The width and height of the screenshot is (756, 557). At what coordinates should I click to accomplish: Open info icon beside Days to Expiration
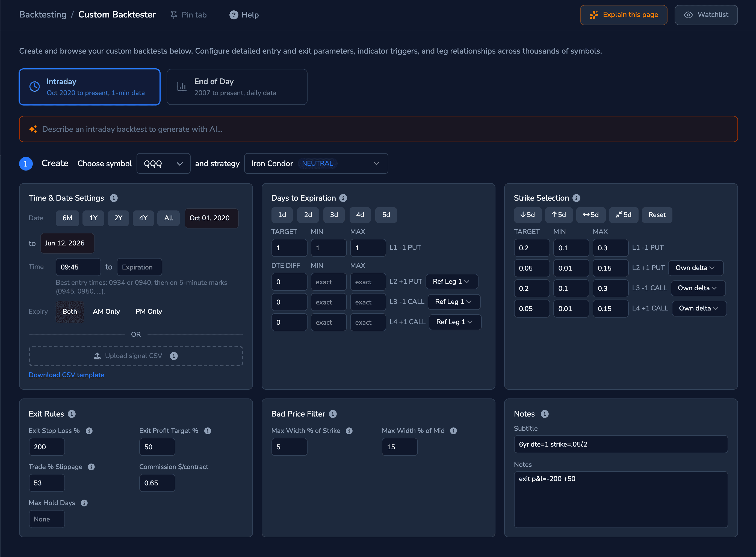[x=343, y=198]
